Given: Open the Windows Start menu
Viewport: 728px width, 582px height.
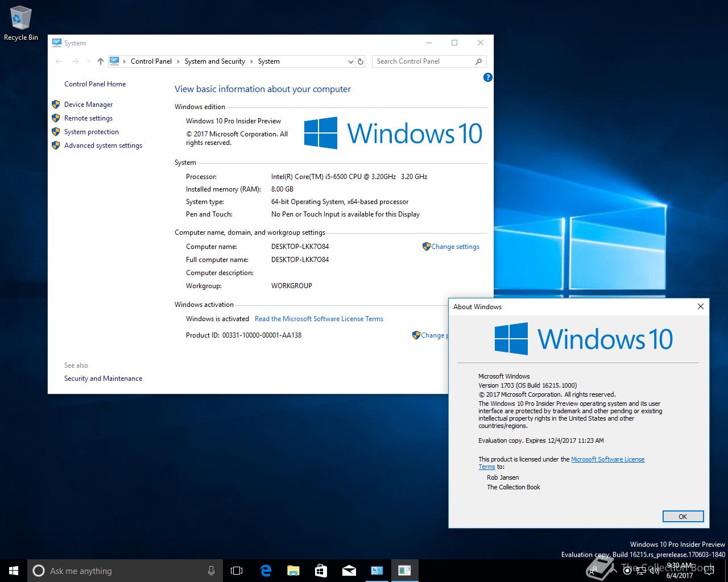Looking at the screenshot, I should point(14,571).
